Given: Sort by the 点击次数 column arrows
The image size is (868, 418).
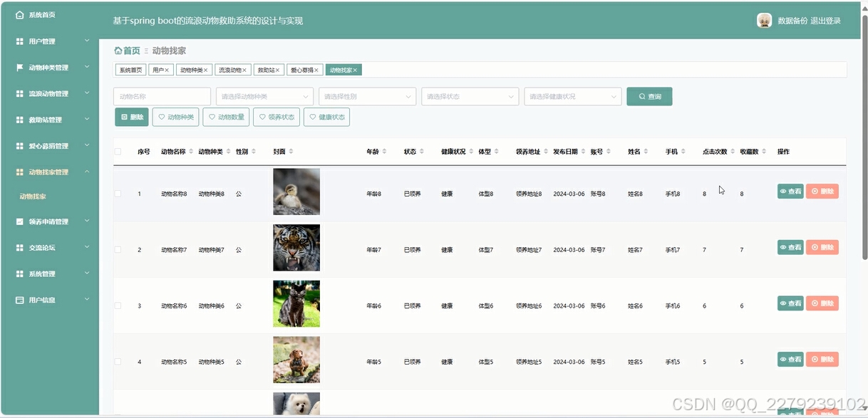Looking at the screenshot, I should (x=733, y=152).
